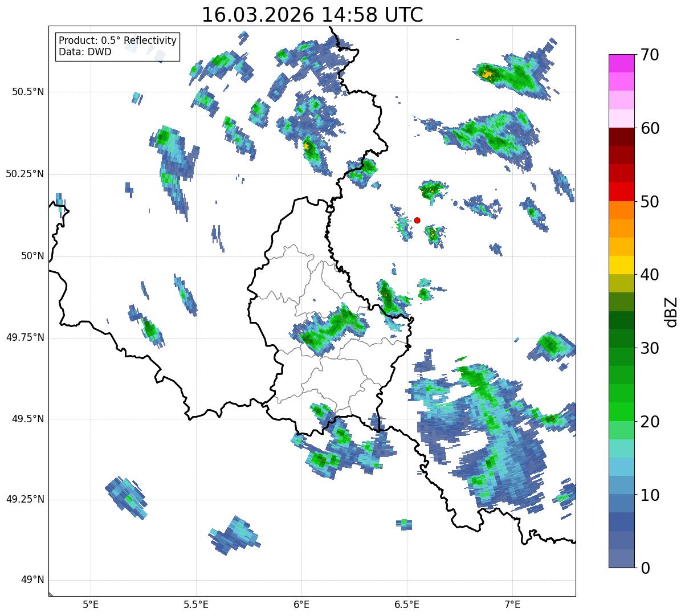Click the 5°E longitude label
The image size is (685, 616).
91,604
